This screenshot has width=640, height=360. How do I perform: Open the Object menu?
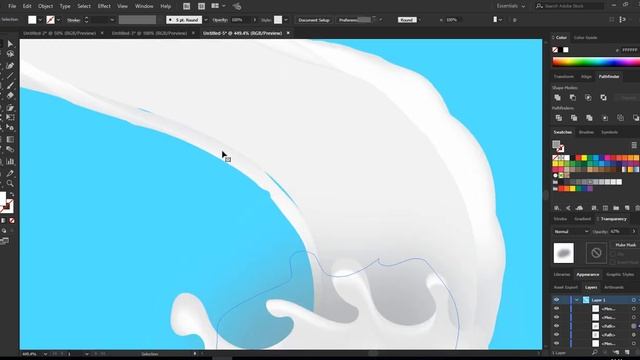(x=45, y=6)
